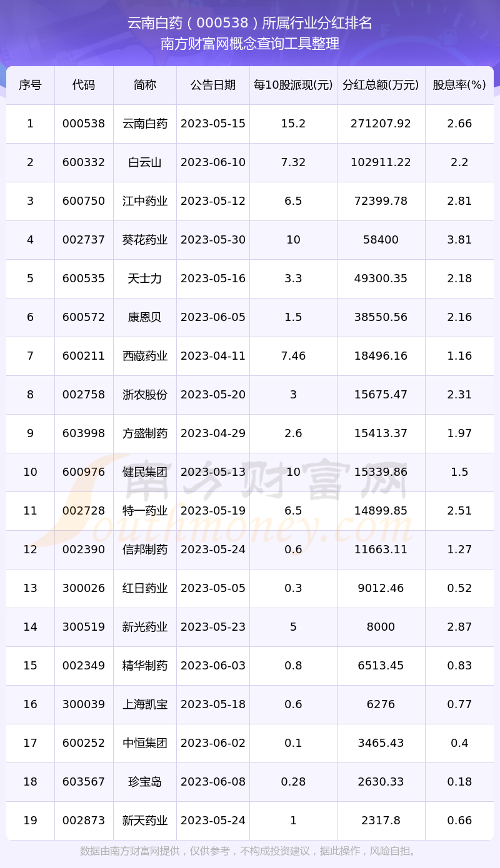Viewport: 500px width, 868px height.
Task: Click 葵花药业 dividend yield 3.81
Action: pyautogui.click(x=459, y=240)
